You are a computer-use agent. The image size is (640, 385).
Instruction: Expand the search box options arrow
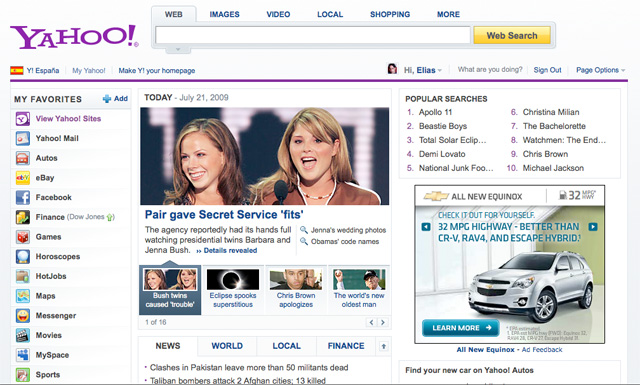coord(178,49)
